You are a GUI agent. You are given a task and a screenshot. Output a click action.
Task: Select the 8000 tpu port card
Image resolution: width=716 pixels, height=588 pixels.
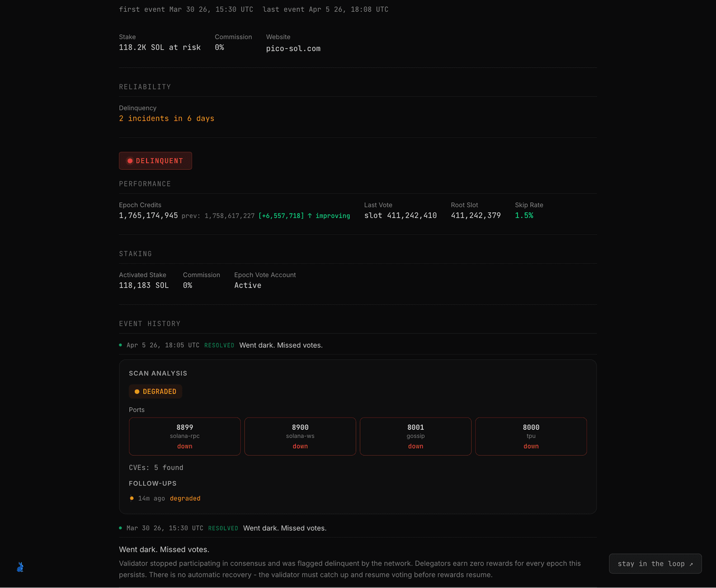point(531,436)
